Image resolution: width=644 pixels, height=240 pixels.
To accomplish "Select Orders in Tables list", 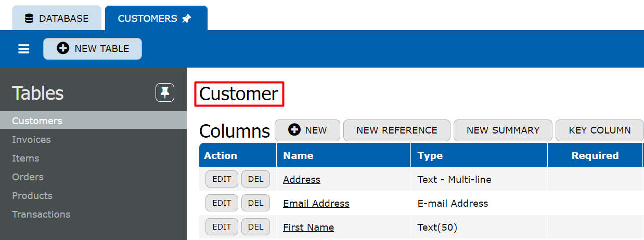I will pyautogui.click(x=93, y=177).
